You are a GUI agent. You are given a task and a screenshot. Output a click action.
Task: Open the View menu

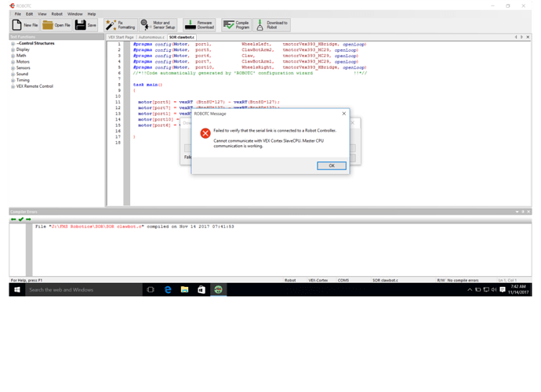(42, 14)
